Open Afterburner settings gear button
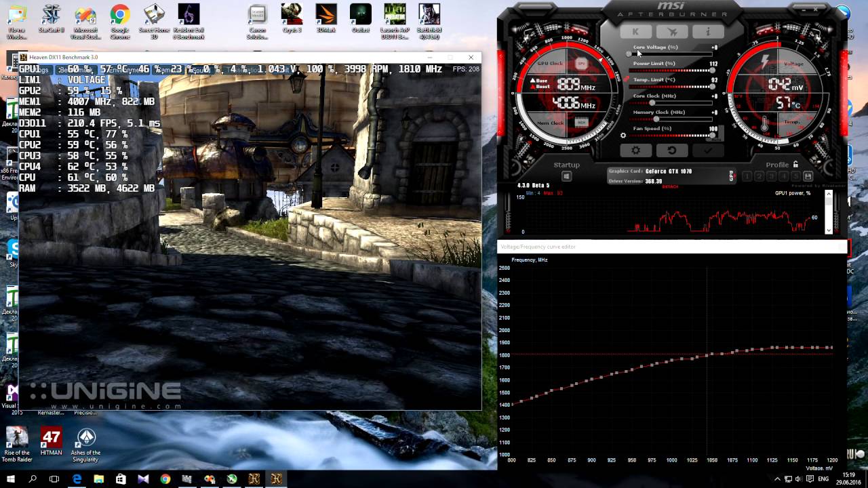Image resolution: width=868 pixels, height=488 pixels. (x=635, y=150)
